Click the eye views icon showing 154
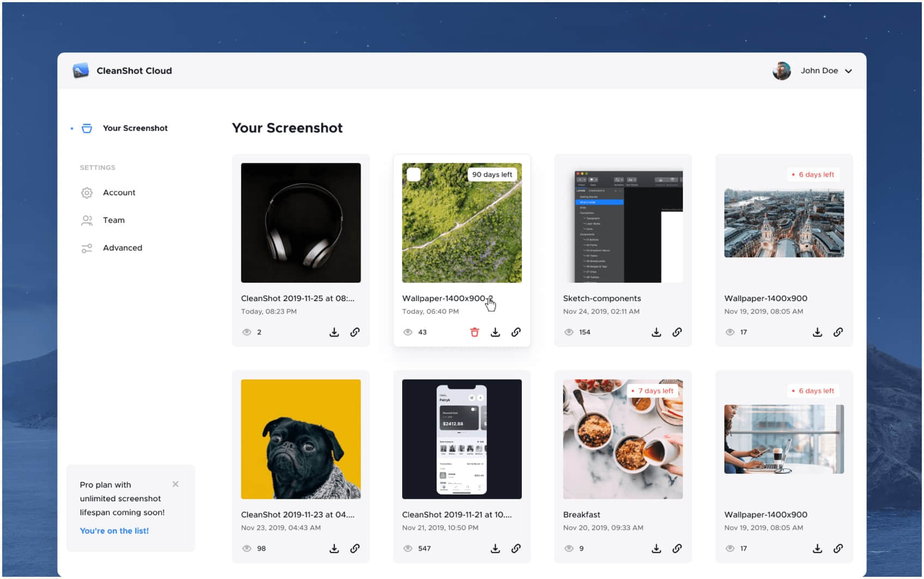 pyautogui.click(x=569, y=332)
